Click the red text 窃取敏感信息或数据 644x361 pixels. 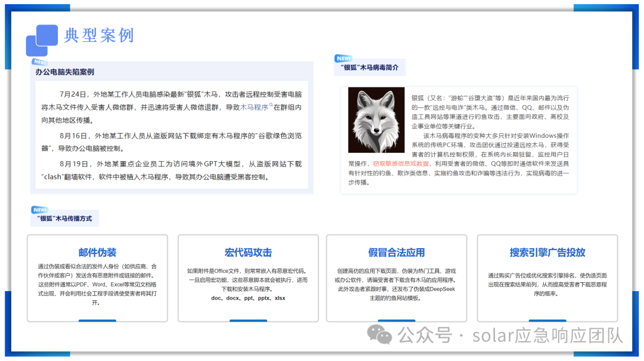coord(401,163)
